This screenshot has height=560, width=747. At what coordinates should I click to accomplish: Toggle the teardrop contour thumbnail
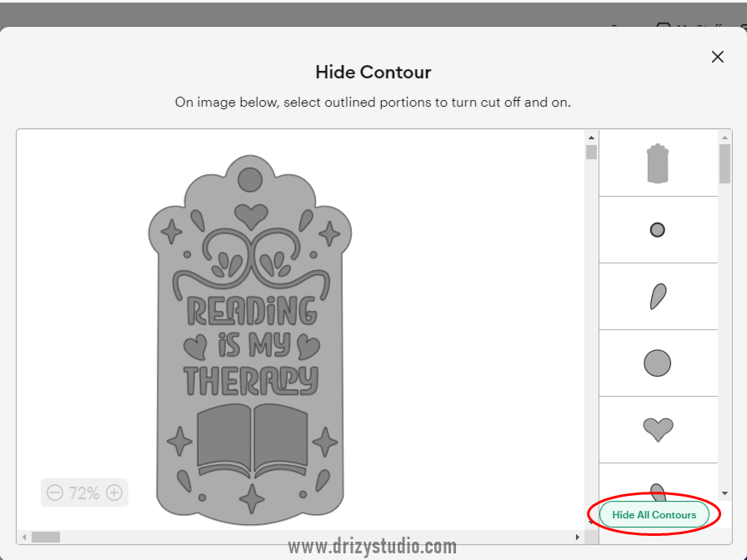point(659,296)
